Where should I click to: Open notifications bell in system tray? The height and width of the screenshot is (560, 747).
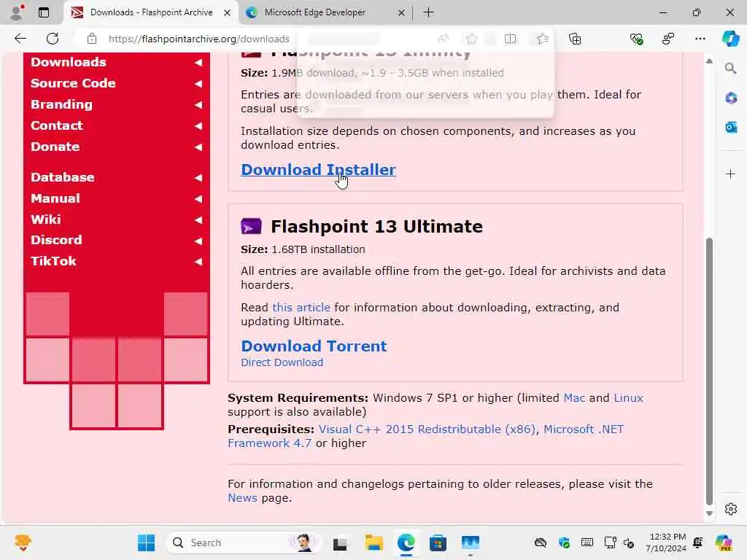coord(698,542)
